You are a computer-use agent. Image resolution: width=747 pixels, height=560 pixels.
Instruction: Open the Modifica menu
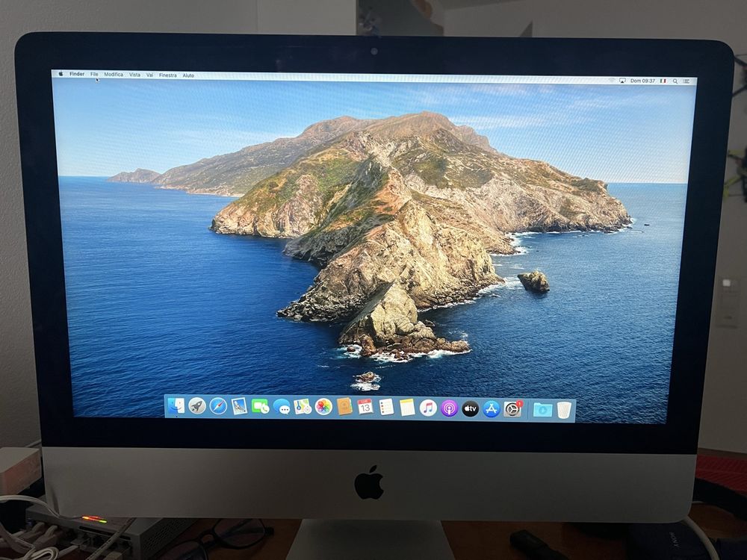[114, 74]
